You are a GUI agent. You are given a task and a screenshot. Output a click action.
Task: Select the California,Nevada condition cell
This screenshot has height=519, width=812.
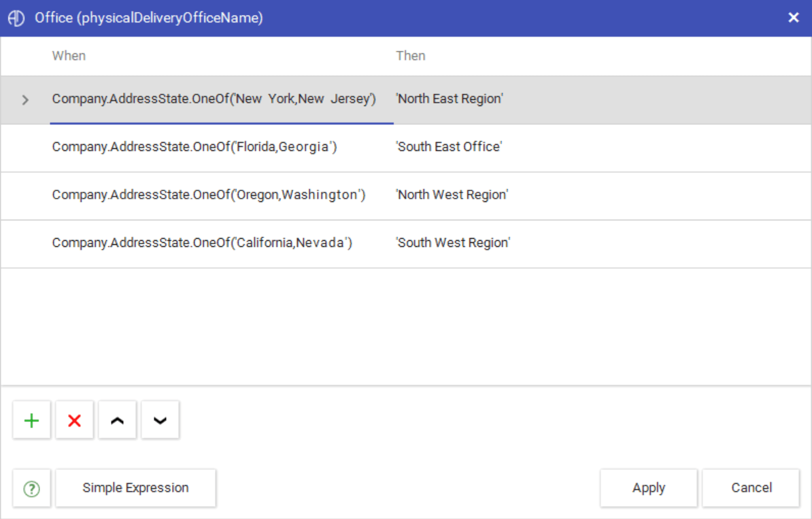coord(222,244)
